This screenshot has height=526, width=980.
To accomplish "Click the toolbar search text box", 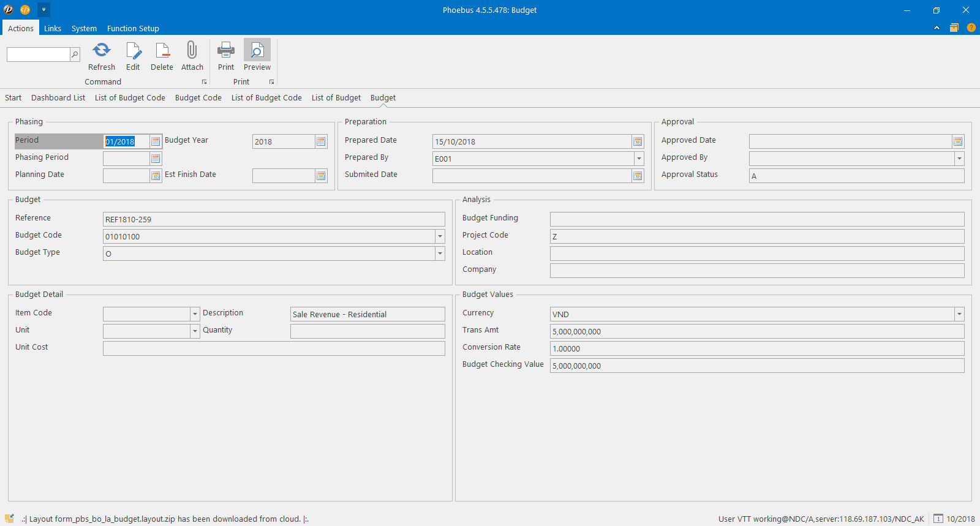I will tap(39, 54).
